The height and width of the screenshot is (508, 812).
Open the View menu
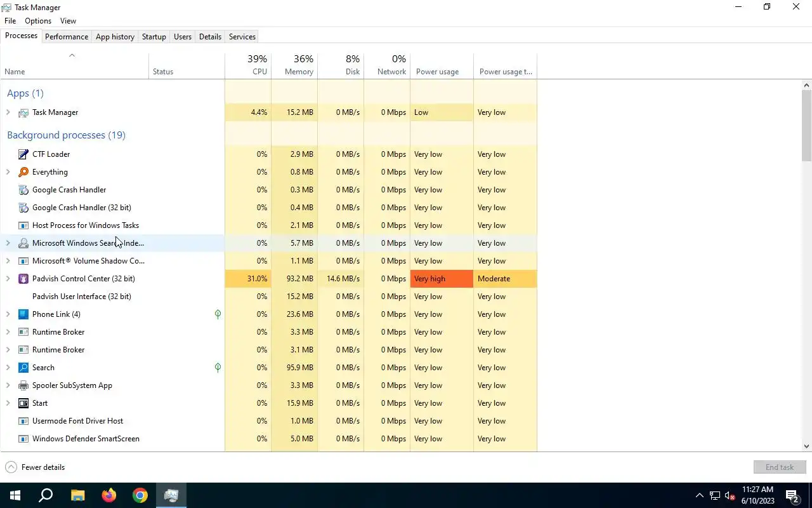68,21
